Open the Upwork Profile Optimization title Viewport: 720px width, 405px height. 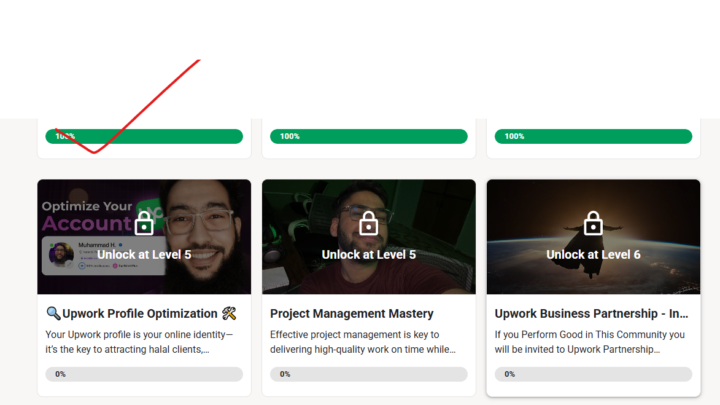click(141, 314)
